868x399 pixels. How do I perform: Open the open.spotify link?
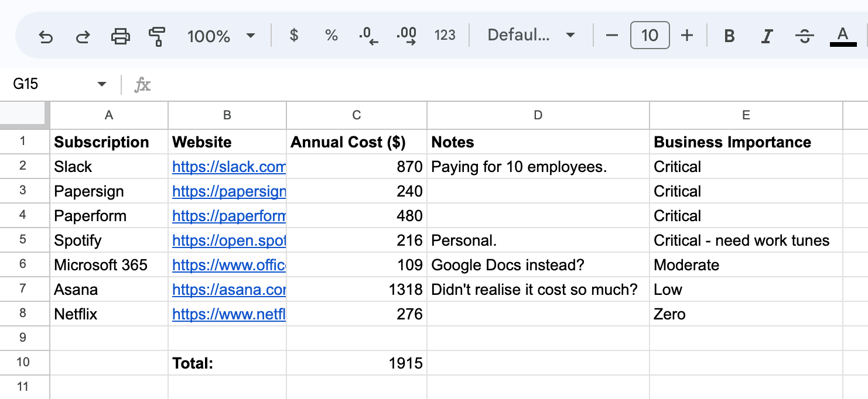click(x=229, y=240)
